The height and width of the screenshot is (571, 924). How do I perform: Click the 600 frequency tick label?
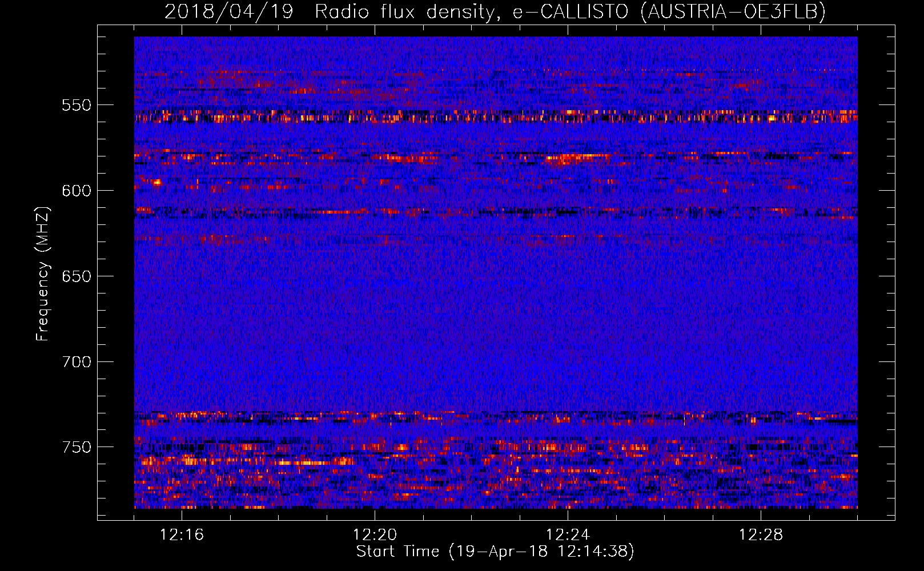tap(77, 191)
